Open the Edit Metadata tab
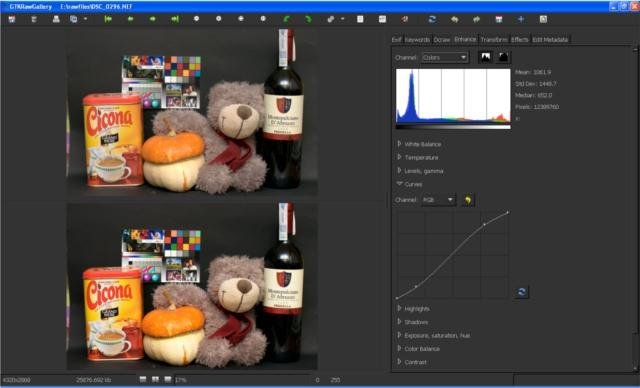 pos(550,40)
